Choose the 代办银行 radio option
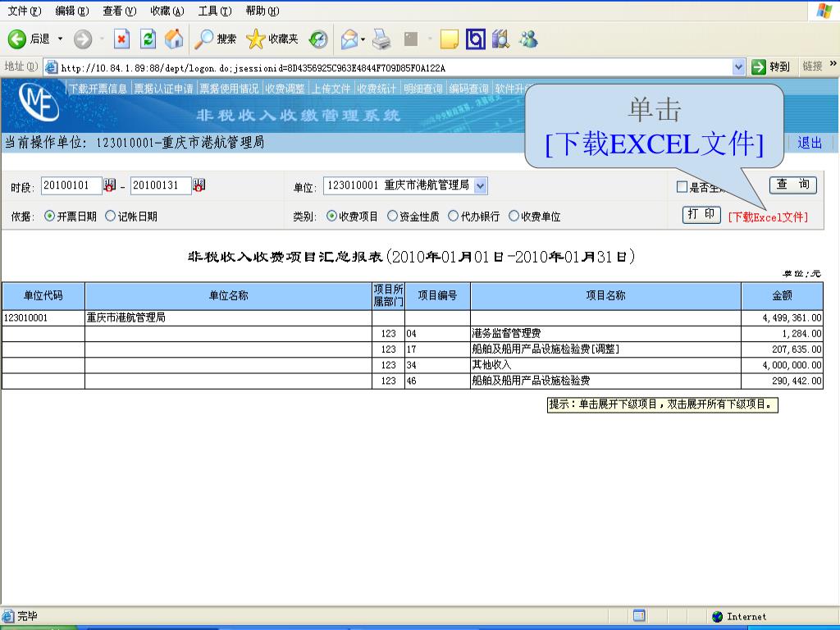 (453, 217)
